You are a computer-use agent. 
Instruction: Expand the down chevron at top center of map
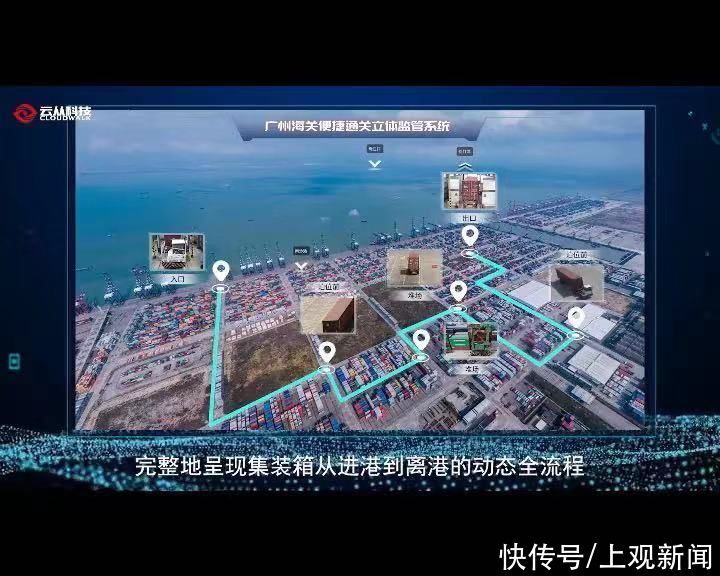tap(375, 164)
